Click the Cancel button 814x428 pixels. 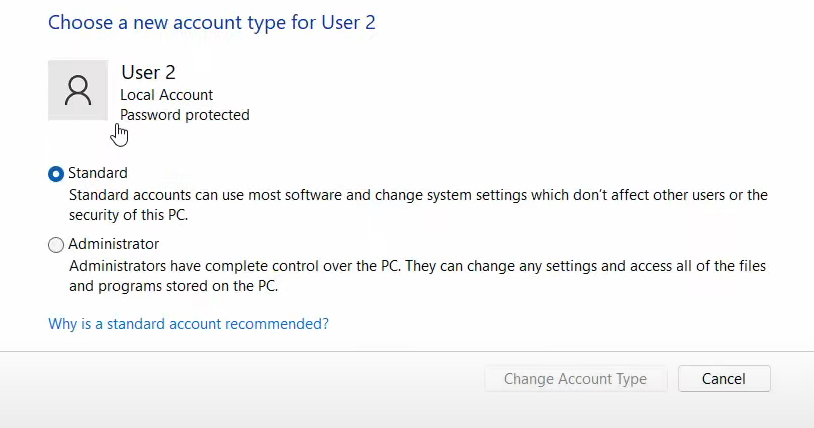point(724,379)
